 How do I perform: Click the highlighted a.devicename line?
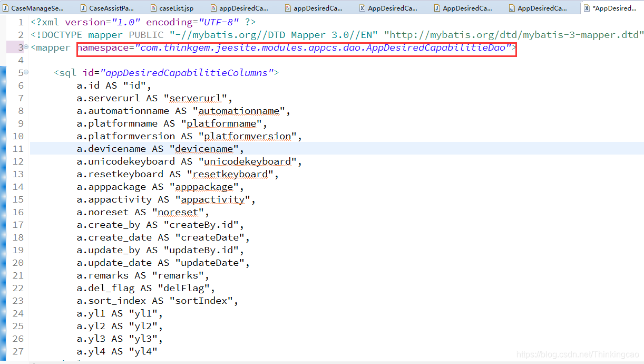pos(160,149)
